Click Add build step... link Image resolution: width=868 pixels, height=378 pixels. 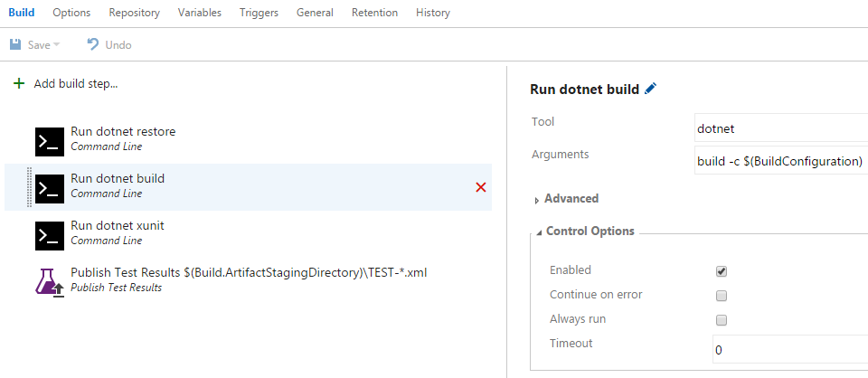76,83
